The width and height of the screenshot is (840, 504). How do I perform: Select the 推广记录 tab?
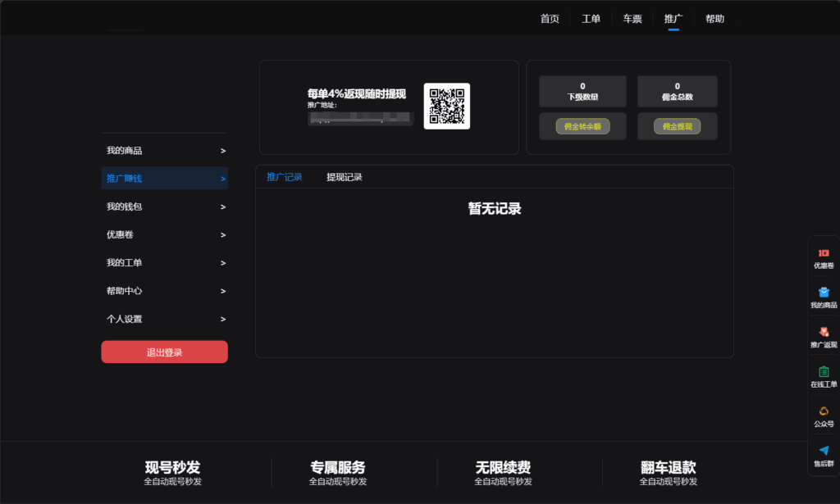coord(284,177)
